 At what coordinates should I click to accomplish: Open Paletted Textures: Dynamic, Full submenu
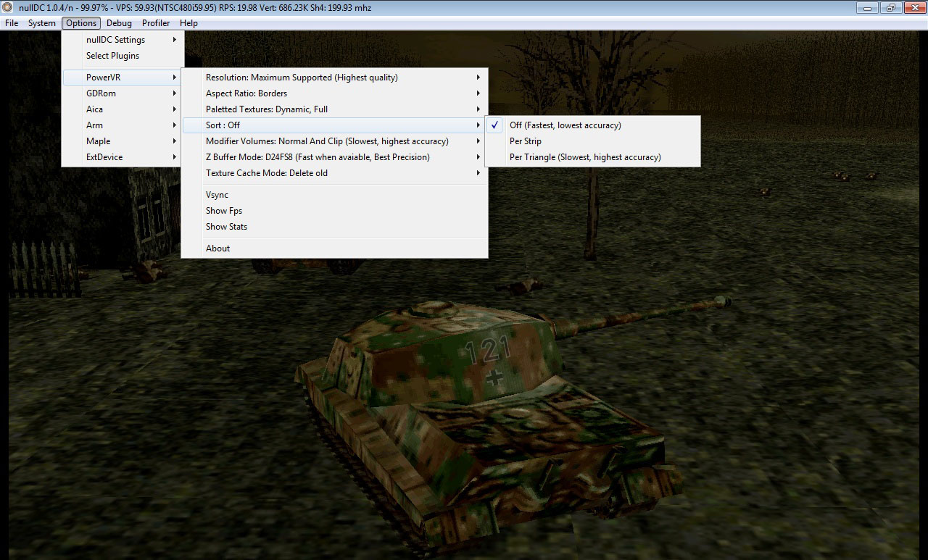click(334, 109)
